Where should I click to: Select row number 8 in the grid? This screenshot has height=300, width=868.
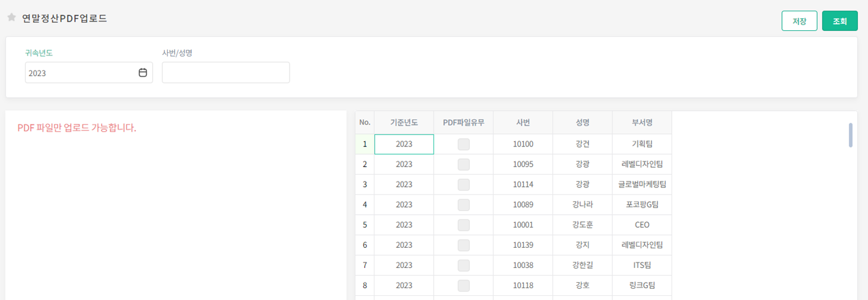tap(364, 285)
